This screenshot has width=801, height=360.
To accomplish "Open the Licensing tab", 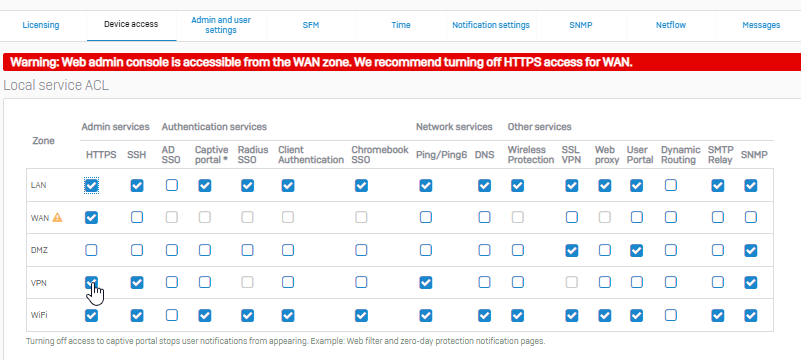I will 41,25.
